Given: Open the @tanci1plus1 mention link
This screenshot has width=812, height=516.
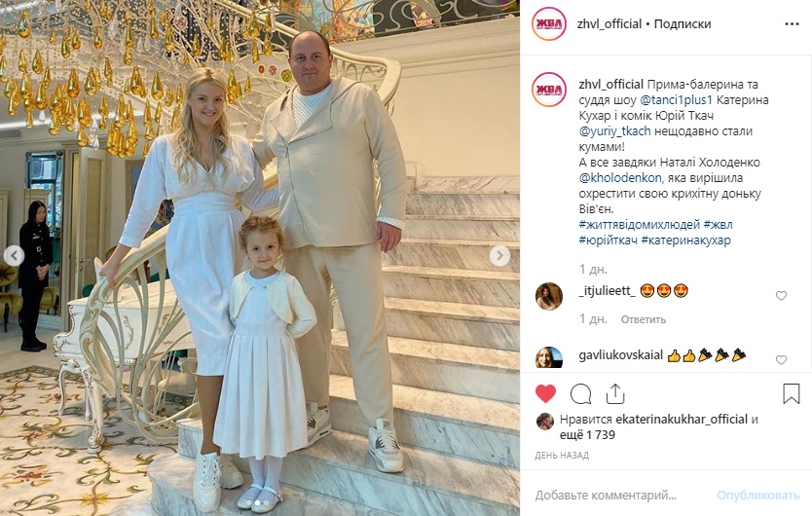Looking at the screenshot, I should pos(677,100).
